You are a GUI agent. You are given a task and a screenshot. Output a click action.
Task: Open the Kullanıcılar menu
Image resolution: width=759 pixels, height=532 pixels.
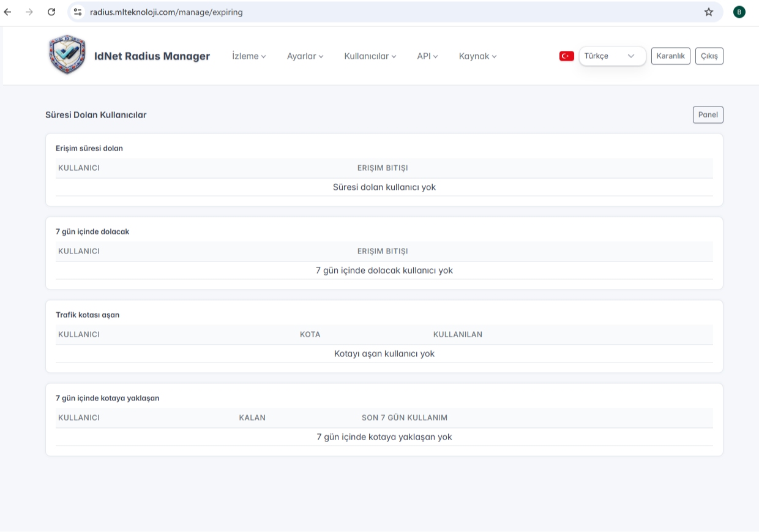tap(370, 56)
